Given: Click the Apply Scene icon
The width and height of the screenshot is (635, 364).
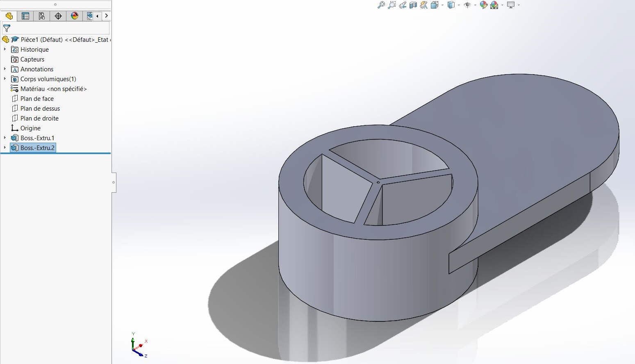Looking at the screenshot, I should (494, 5).
